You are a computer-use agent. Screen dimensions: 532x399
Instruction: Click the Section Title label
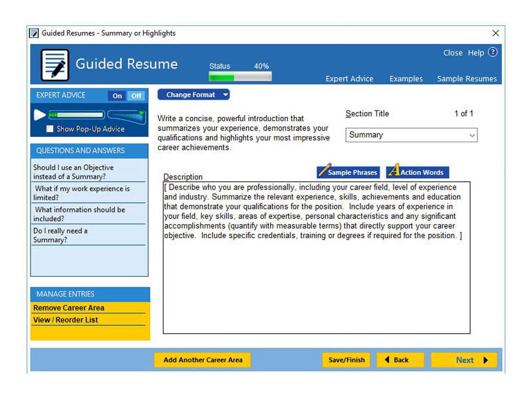367,114
